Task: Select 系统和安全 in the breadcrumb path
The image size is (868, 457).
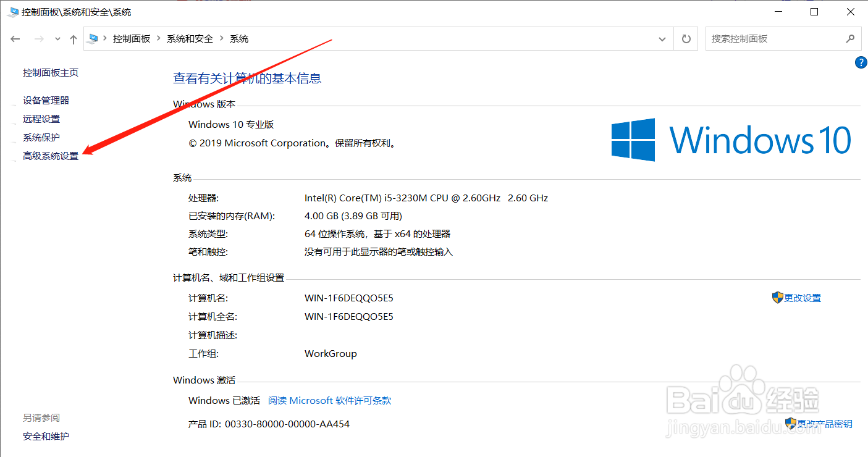Action: point(190,38)
